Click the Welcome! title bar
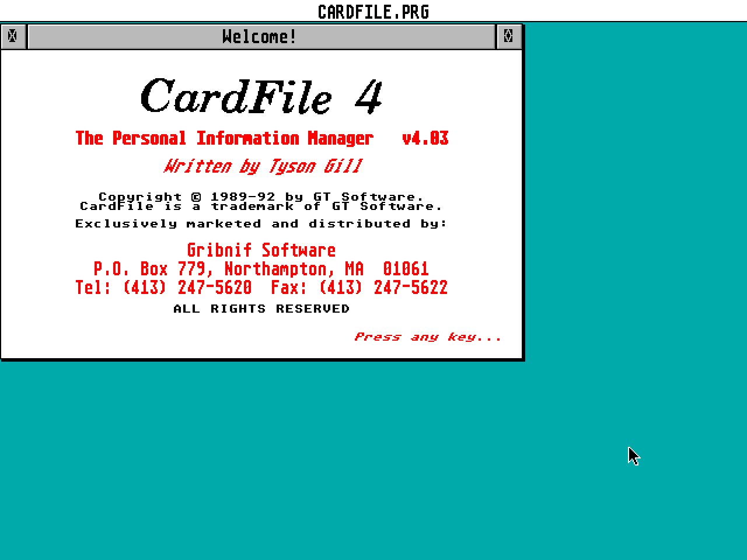This screenshot has width=747, height=560. click(261, 37)
